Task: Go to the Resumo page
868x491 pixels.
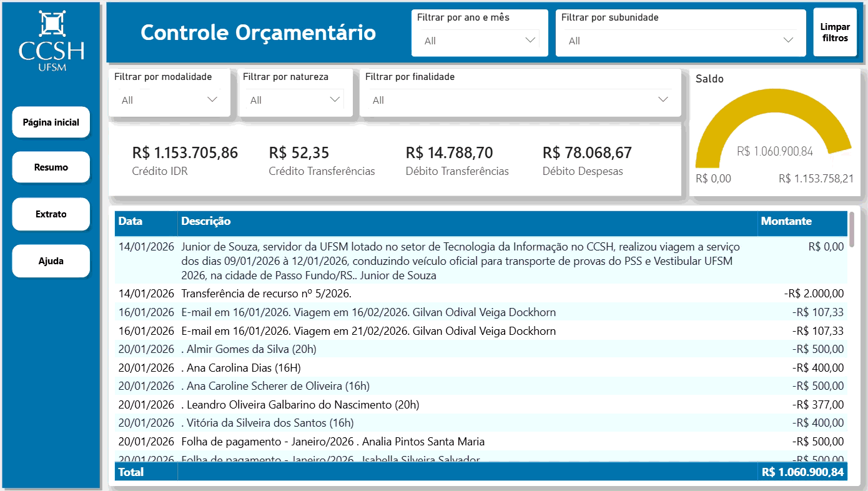Action: pyautogui.click(x=51, y=167)
